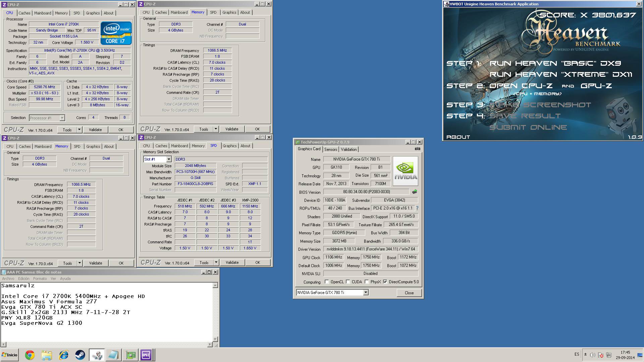Click the clock showing 17:45
The image size is (644, 362).
coord(625,352)
